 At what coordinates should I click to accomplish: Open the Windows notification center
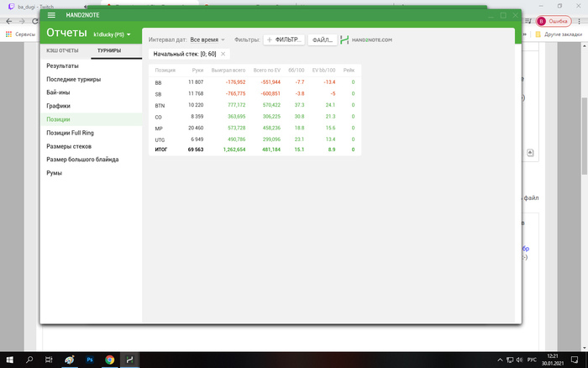[x=575, y=360]
